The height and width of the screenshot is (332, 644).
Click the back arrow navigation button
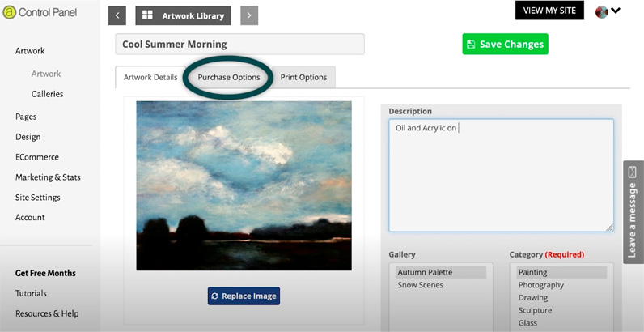pos(117,15)
